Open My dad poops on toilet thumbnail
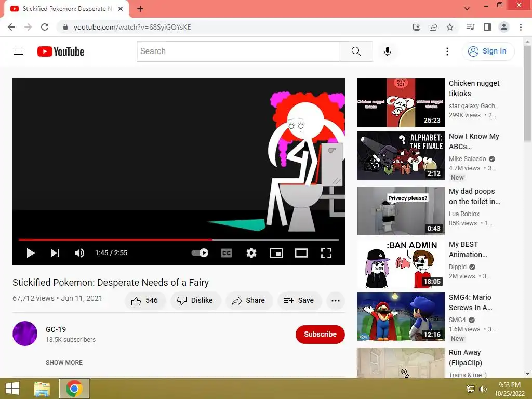Image resolution: width=532 pixels, height=399 pixels. 401,211
